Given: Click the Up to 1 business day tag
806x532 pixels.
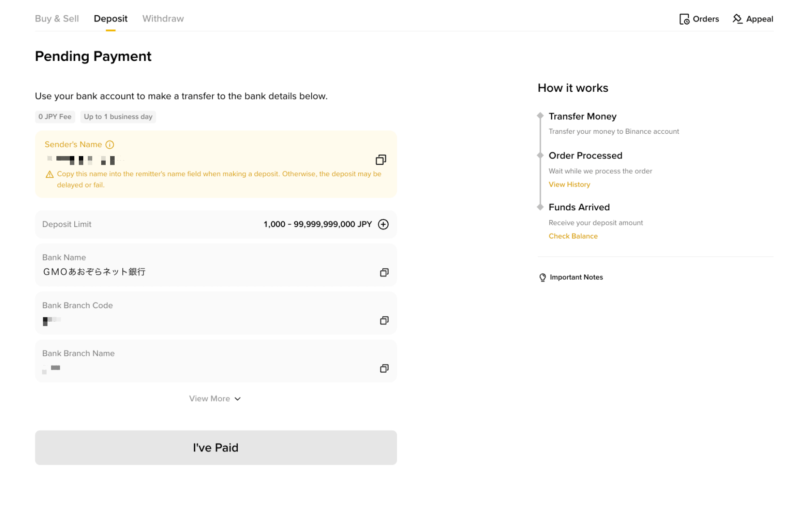Looking at the screenshot, I should 118,117.
